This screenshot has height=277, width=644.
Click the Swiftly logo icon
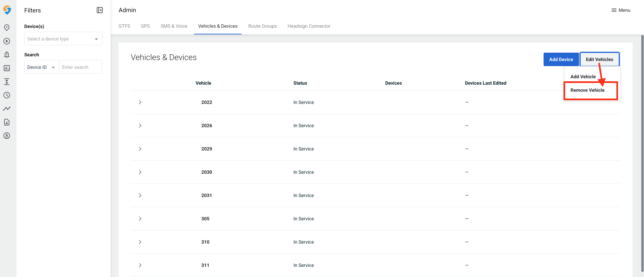(7, 10)
